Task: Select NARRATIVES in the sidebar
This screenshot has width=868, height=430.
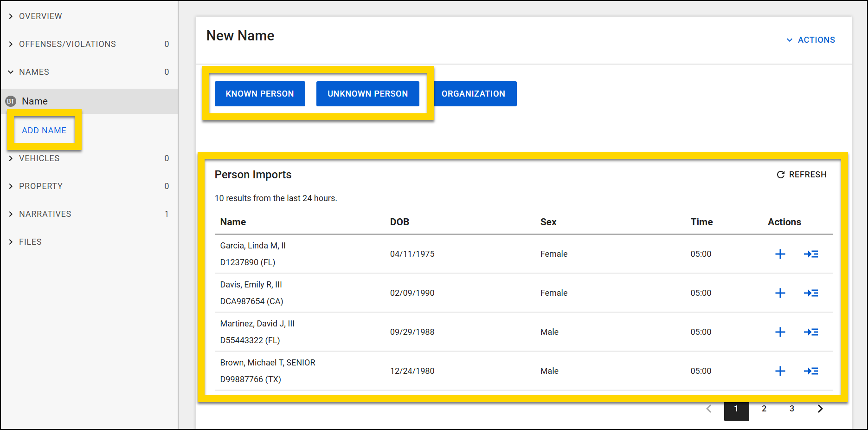Action: [x=45, y=214]
